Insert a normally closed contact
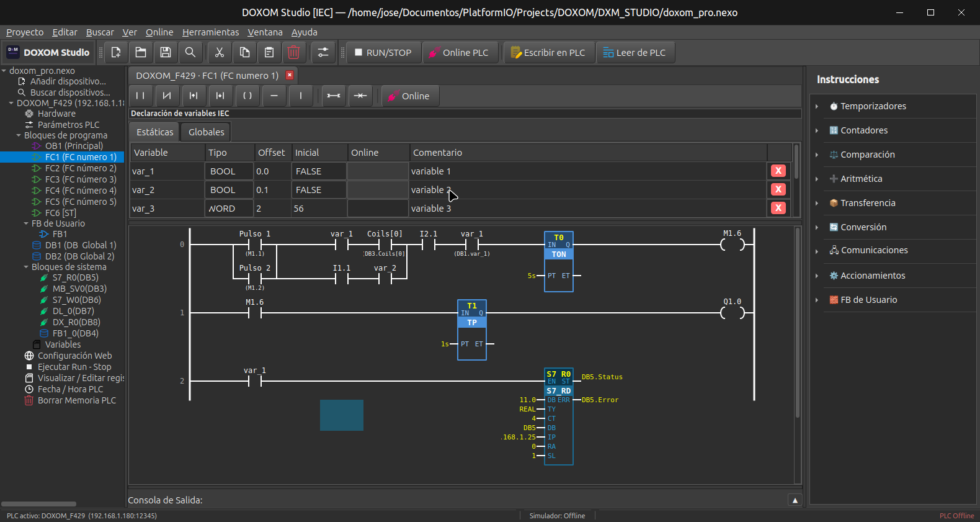980x522 pixels. point(167,96)
